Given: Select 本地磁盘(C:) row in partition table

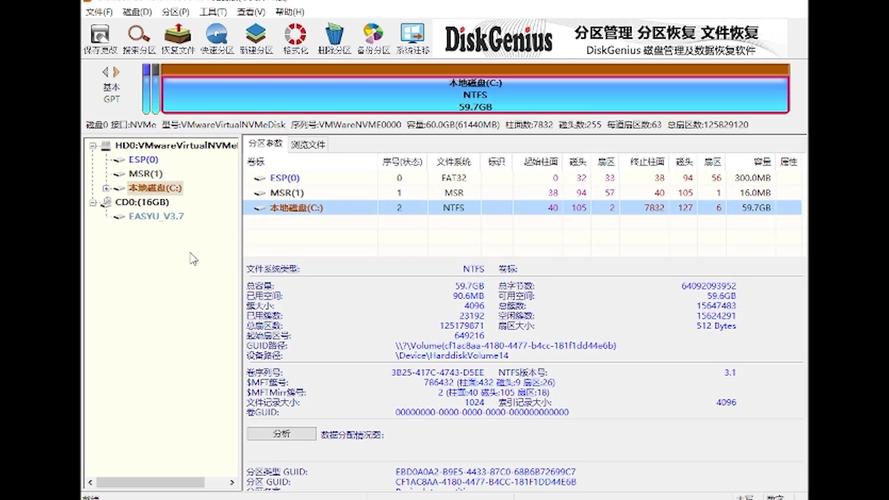Looking at the screenshot, I should coord(522,208).
